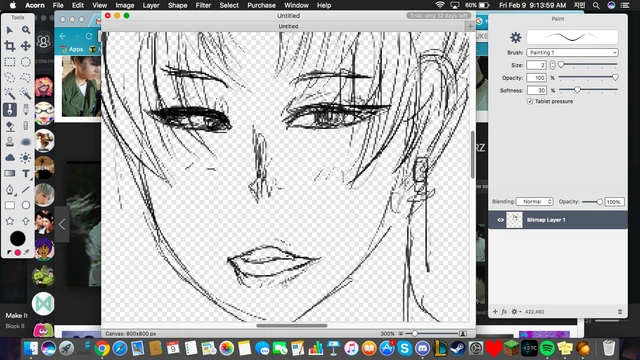640x360 pixels.
Task: Select the Clone stamp tool
Action: pos(10,142)
